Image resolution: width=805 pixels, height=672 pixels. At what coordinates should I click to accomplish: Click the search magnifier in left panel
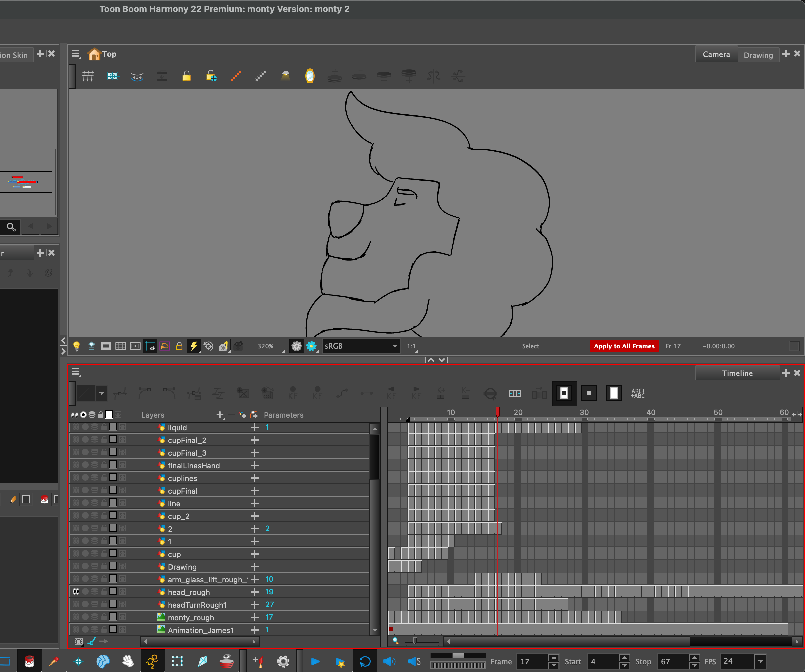(11, 227)
